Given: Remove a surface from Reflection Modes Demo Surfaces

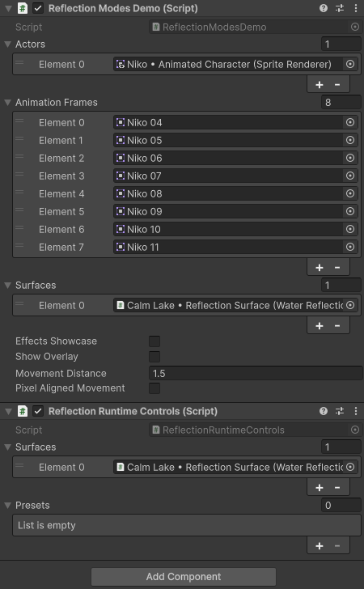Looking at the screenshot, I should pyautogui.click(x=337, y=325).
